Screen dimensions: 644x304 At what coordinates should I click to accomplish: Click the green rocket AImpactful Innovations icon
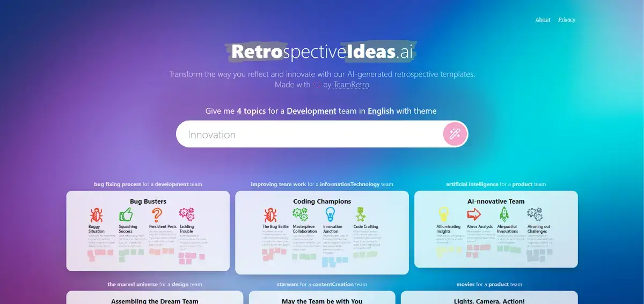tap(504, 214)
